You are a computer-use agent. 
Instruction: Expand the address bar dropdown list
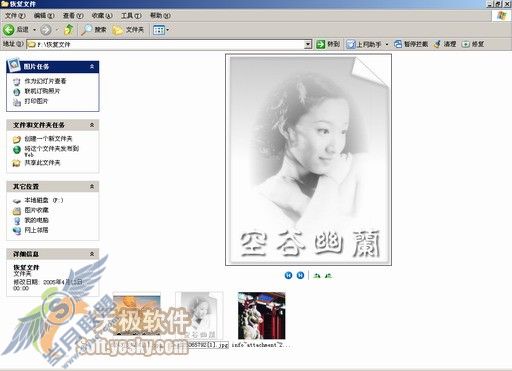click(x=308, y=44)
